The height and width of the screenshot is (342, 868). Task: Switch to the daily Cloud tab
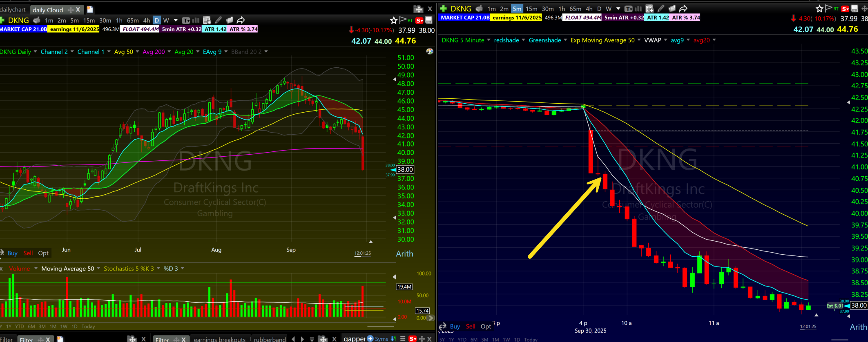[x=48, y=10]
